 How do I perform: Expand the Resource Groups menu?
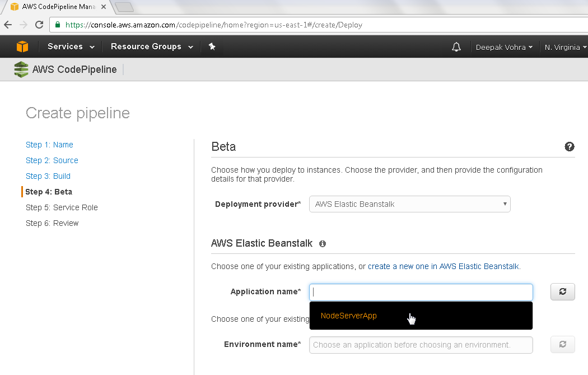click(152, 47)
